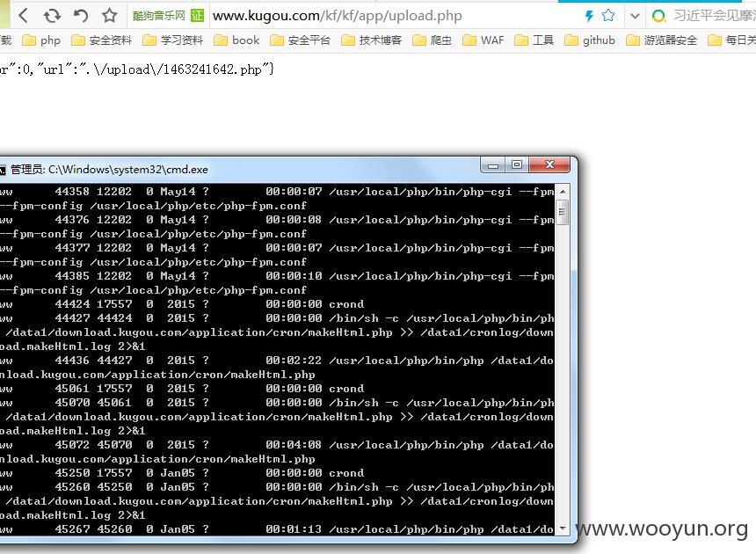Click the line with time 00:01:13
756x554 pixels.
[277, 529]
